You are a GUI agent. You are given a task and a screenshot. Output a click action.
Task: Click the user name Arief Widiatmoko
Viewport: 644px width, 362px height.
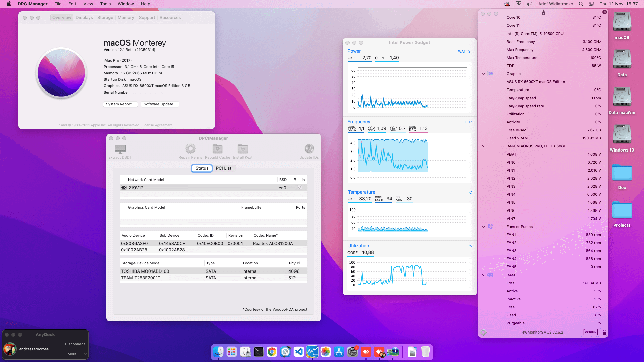point(556,4)
